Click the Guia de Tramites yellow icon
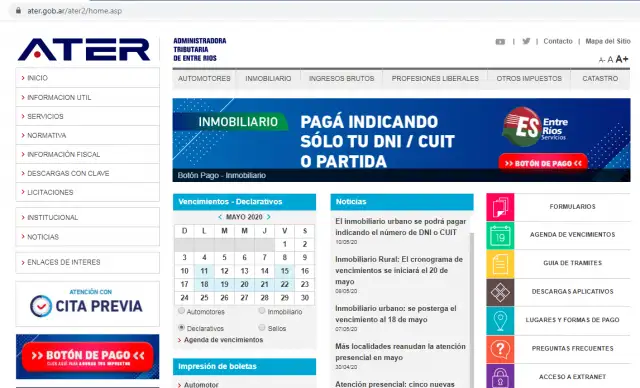This screenshot has height=388, width=640. click(500, 264)
